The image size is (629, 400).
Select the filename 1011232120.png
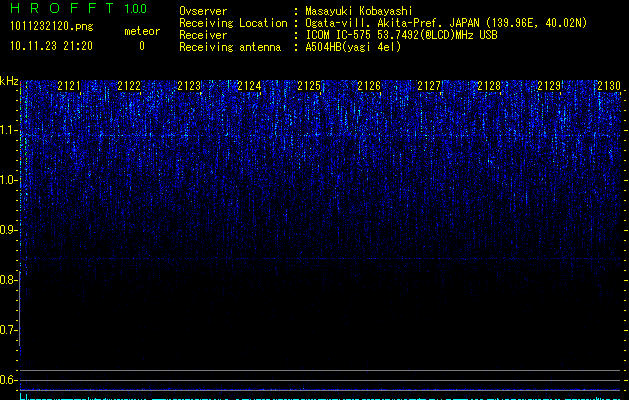(52, 27)
